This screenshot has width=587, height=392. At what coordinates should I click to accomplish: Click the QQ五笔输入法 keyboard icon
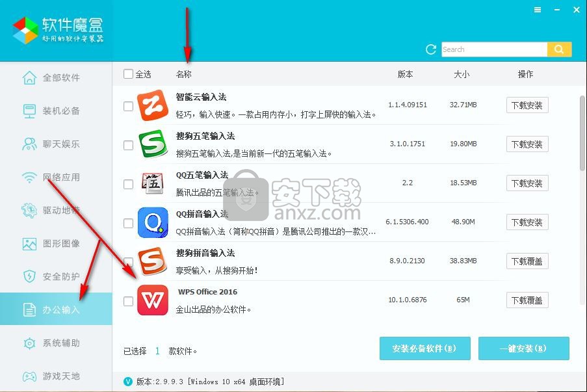point(152,183)
